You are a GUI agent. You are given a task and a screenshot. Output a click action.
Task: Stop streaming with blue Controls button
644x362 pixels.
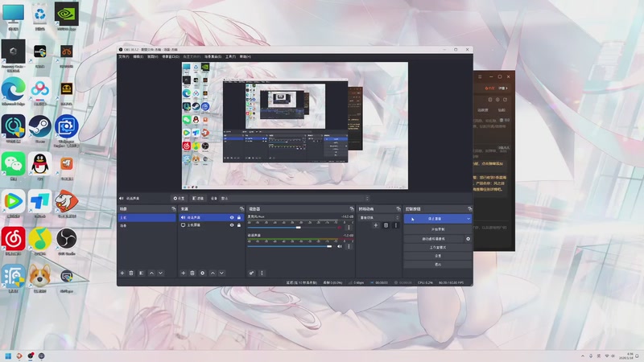click(434, 219)
